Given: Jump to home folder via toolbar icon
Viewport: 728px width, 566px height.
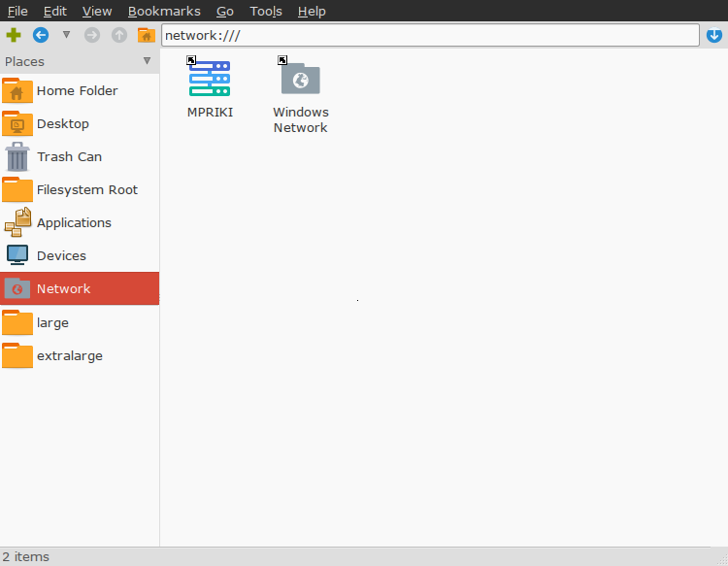Looking at the screenshot, I should click(147, 35).
